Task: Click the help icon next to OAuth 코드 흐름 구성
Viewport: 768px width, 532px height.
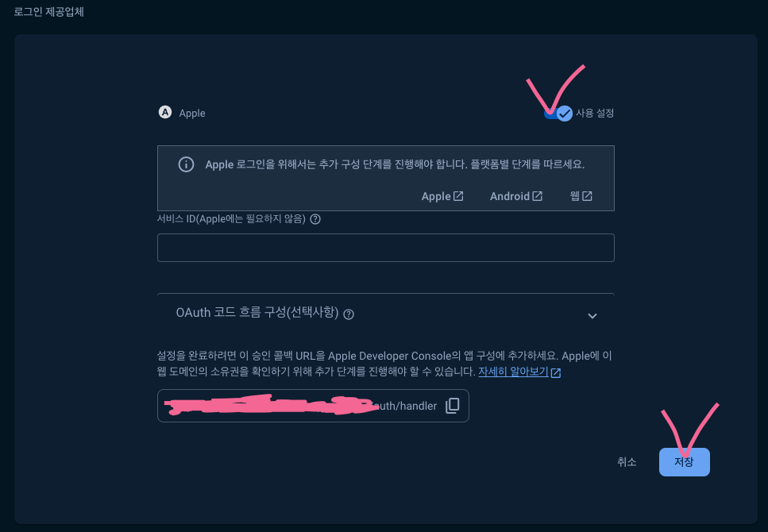Action: point(349,314)
